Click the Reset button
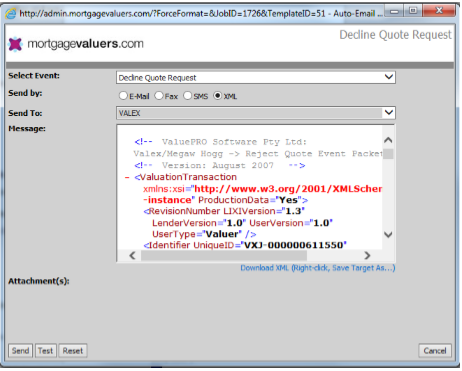The height and width of the screenshot is (371, 462). pyautogui.click(x=73, y=351)
